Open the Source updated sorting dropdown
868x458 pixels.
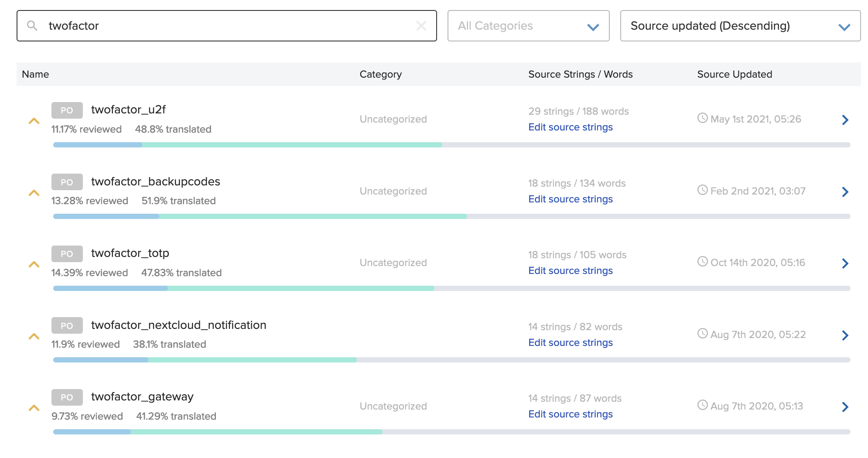tap(742, 26)
